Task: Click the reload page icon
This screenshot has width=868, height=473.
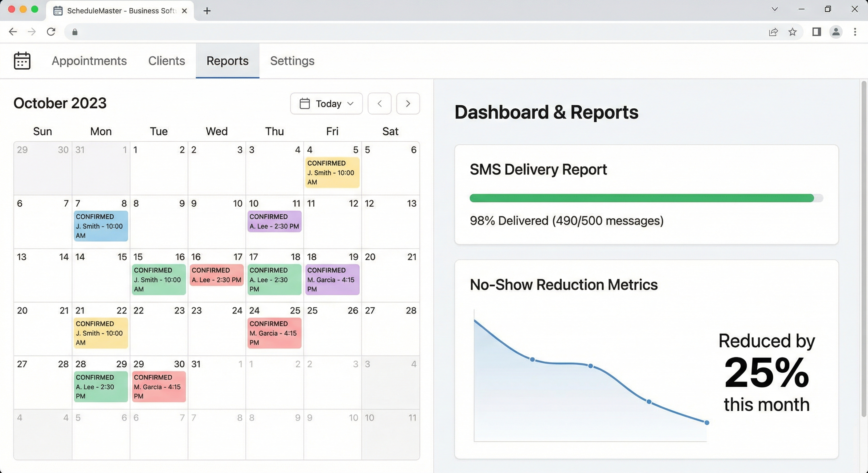Action: tap(51, 31)
